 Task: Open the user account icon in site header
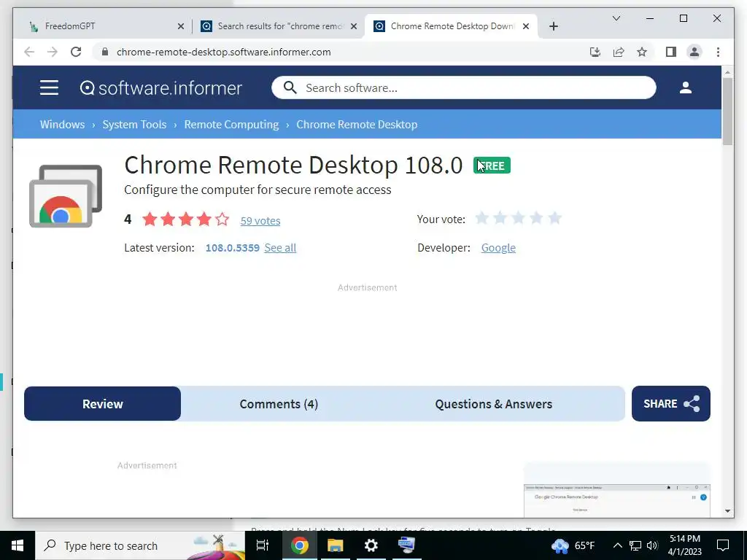click(686, 87)
